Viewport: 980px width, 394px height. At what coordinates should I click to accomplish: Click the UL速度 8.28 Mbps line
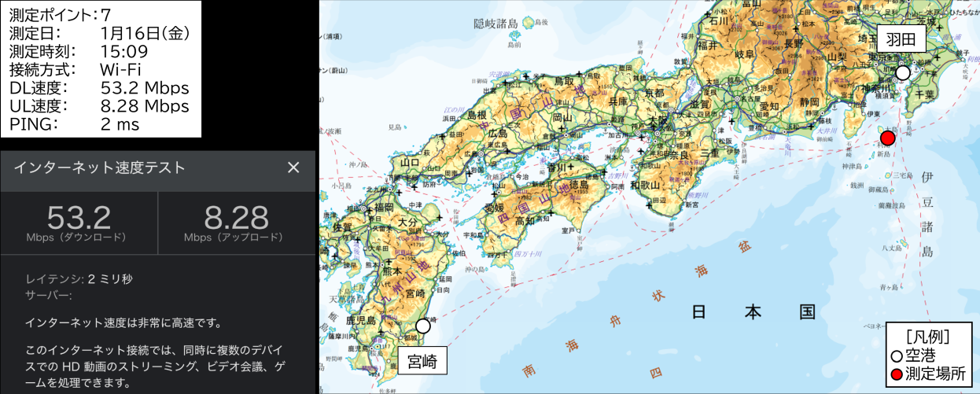click(x=99, y=105)
